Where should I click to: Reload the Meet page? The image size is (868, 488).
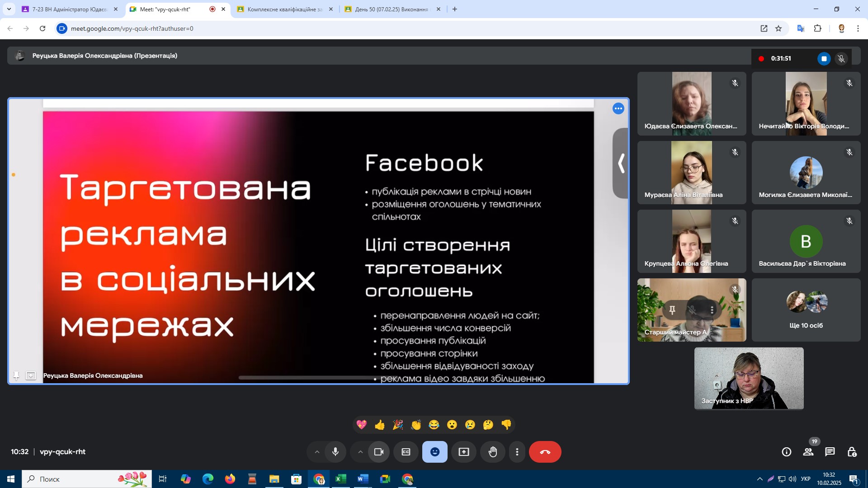42,28
